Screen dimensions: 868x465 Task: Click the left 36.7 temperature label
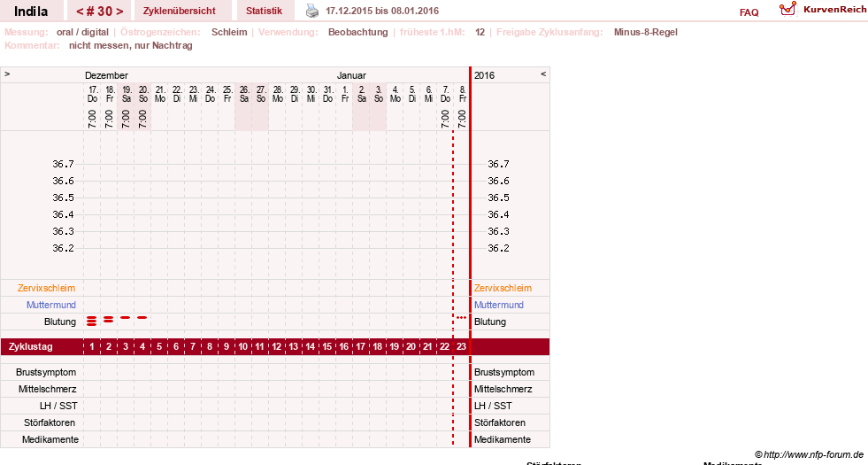(63, 164)
